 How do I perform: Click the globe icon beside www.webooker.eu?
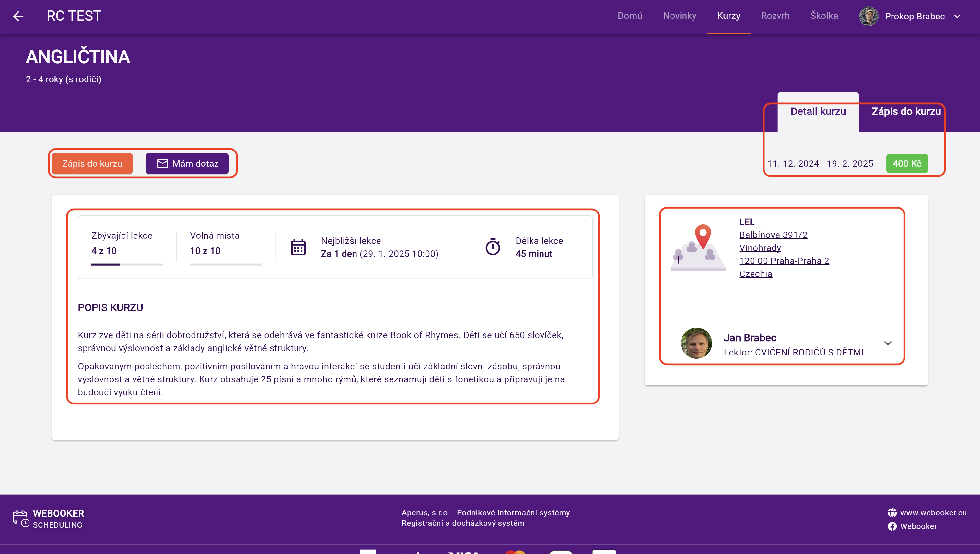click(892, 512)
